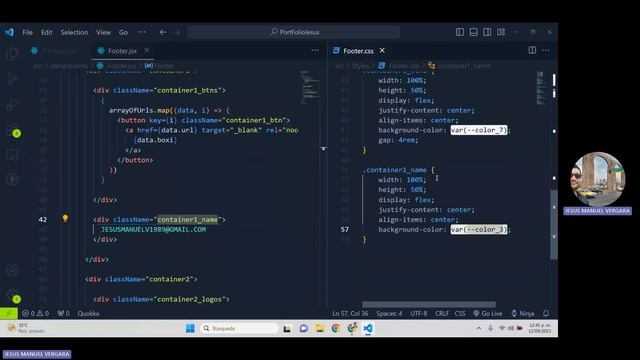The image size is (640, 360).
Task: Open more actions for Footer.jsx editor group
Action: coord(315,50)
